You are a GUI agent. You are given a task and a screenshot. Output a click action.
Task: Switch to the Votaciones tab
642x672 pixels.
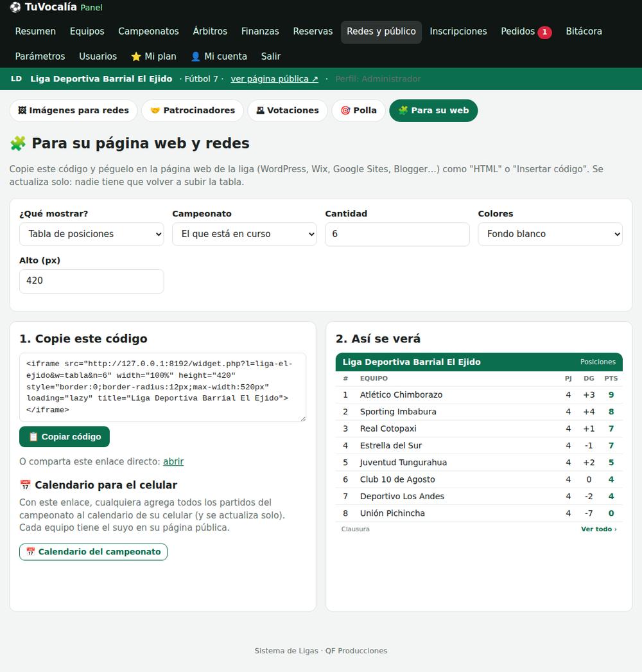[288, 111]
